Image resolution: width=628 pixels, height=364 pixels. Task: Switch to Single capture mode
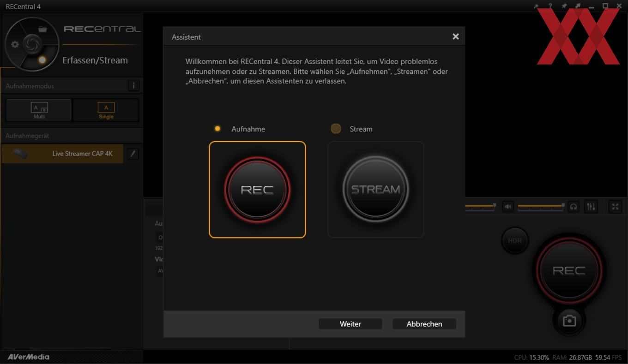pos(106,110)
